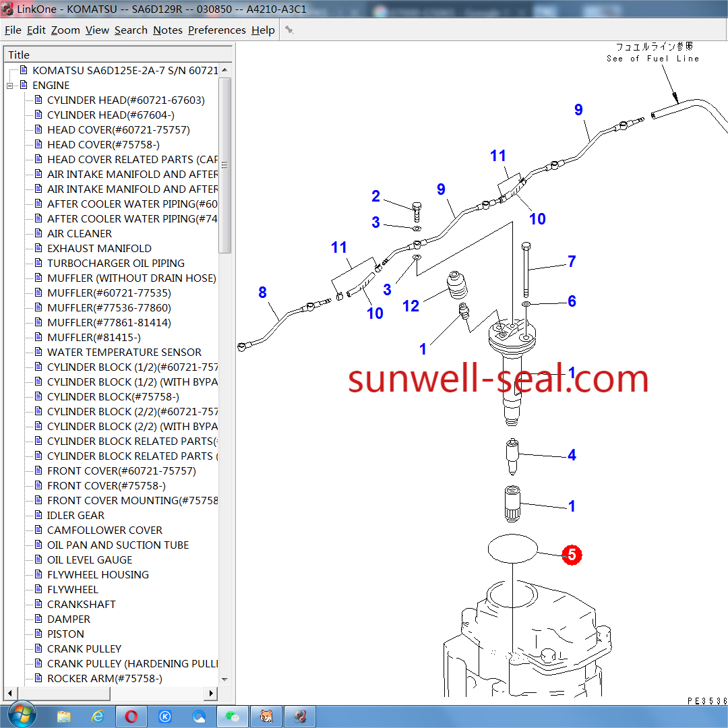This screenshot has height=728, width=728.
Task: Click part callout number 12 in diagram
Action: click(x=411, y=306)
